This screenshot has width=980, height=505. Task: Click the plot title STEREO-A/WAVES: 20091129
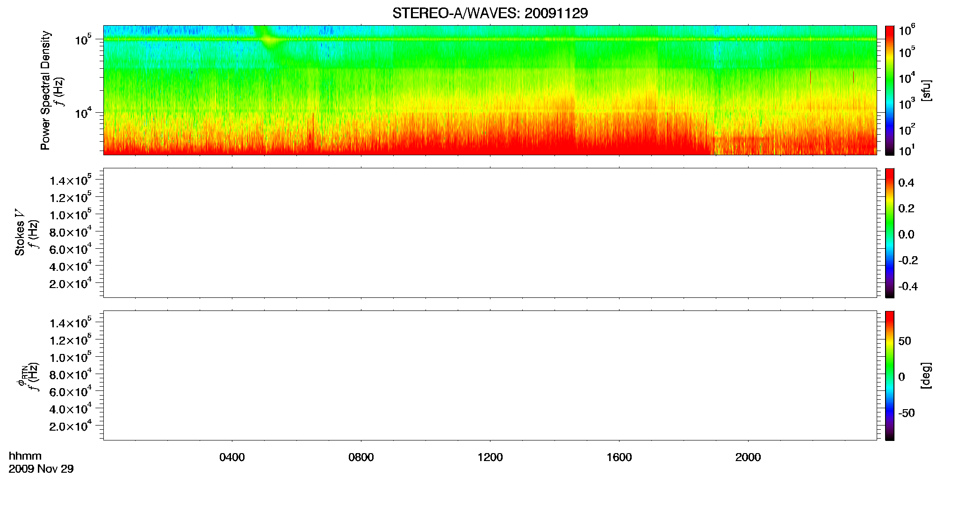pos(490,13)
